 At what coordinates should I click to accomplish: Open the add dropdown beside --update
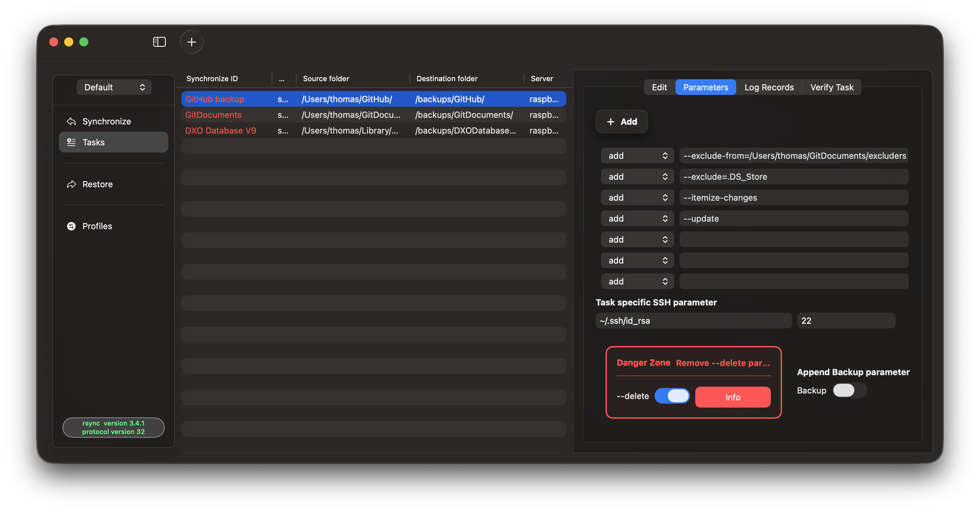(x=637, y=219)
